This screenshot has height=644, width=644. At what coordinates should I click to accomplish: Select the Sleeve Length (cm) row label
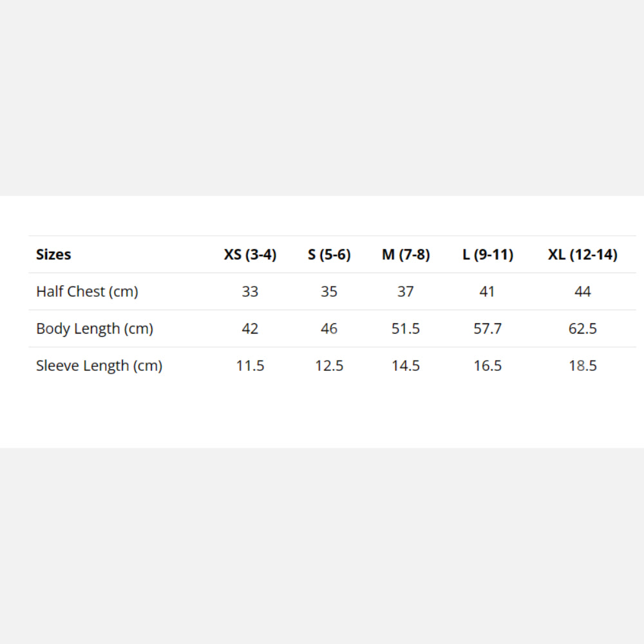click(x=99, y=366)
